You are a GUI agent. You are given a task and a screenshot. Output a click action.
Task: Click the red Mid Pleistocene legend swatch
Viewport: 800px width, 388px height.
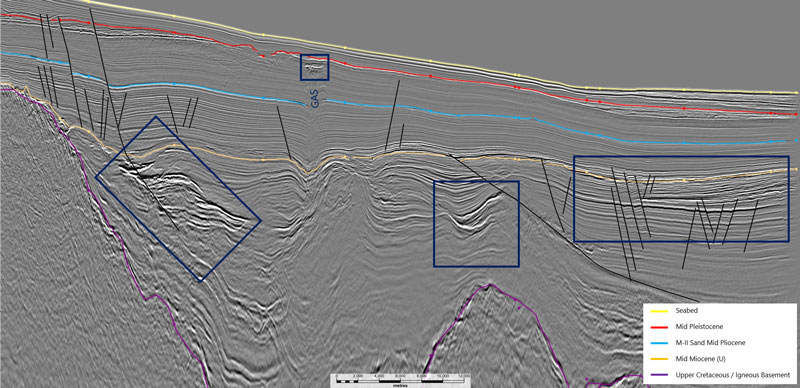coord(658,327)
